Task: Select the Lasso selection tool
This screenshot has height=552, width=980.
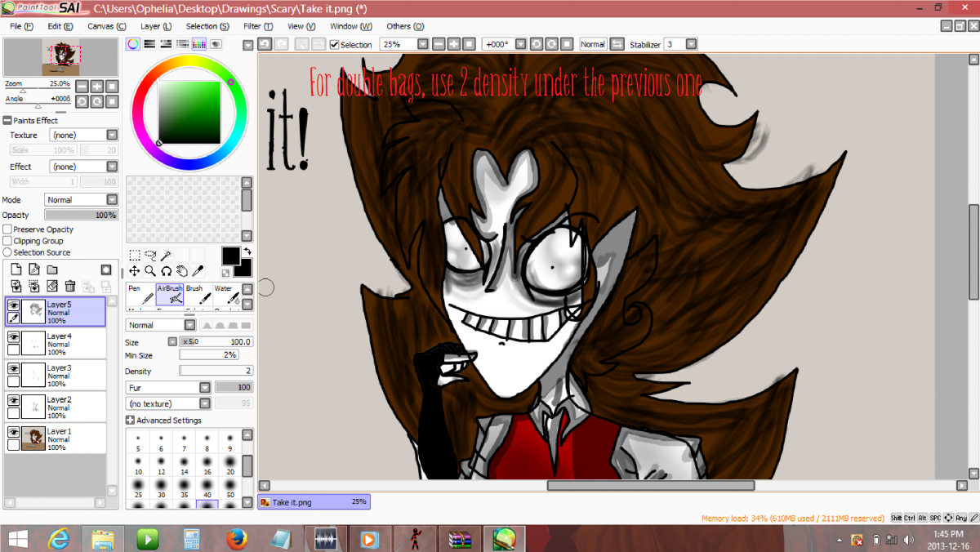Action: (x=150, y=256)
